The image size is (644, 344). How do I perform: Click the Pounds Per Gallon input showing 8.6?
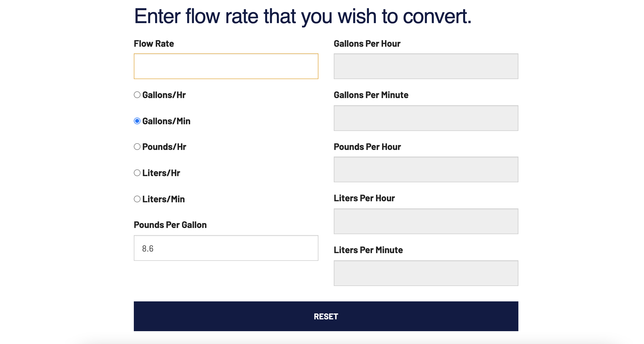coord(226,247)
